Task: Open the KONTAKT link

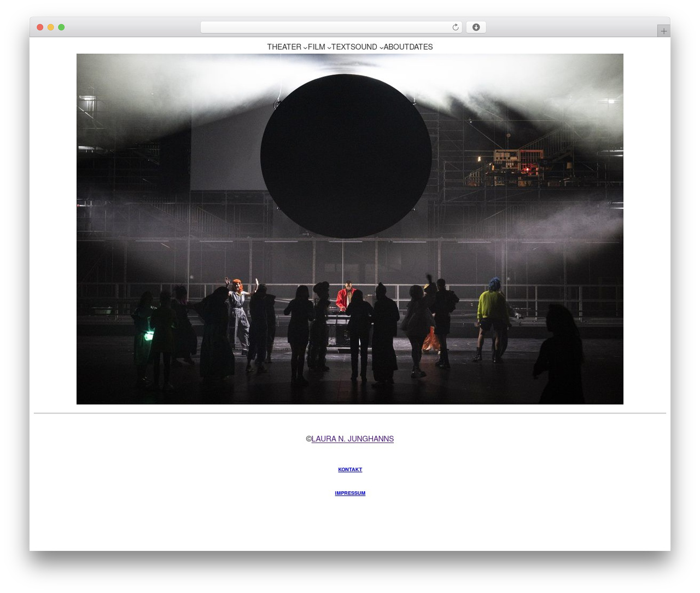Action: 350,469
